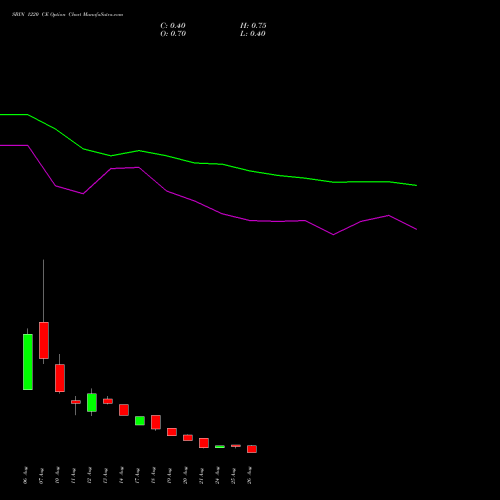Select the '06 Aug' date label
The width and height of the screenshot is (500, 500).
(26, 475)
